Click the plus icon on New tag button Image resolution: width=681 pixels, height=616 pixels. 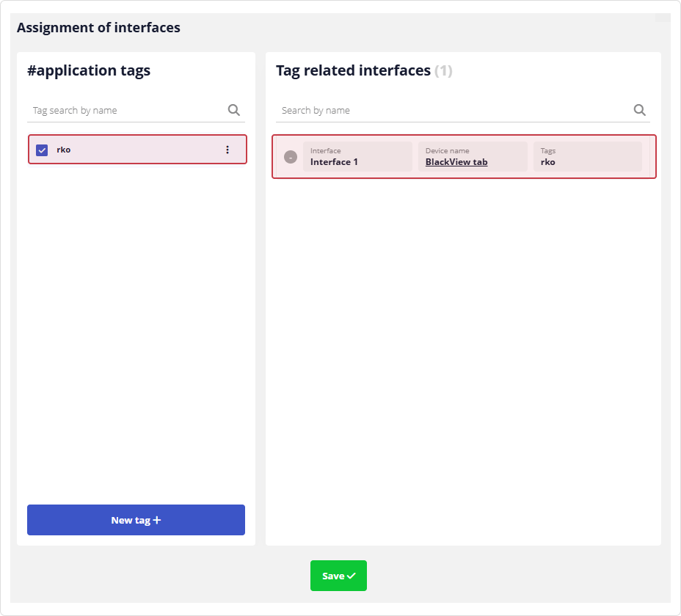tap(157, 520)
